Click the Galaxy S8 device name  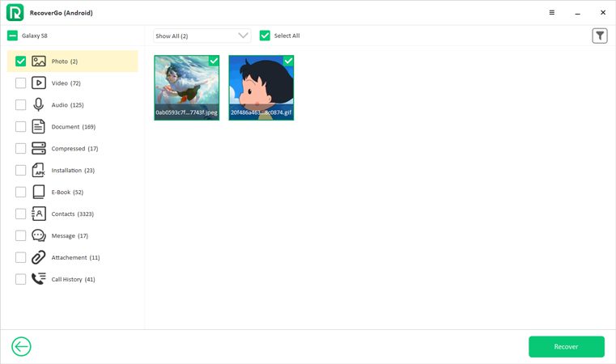click(x=35, y=36)
